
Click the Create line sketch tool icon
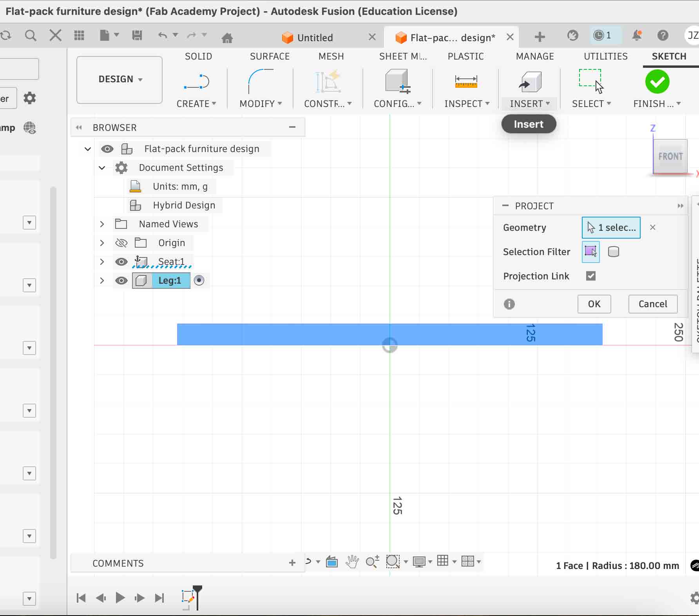[x=197, y=82]
